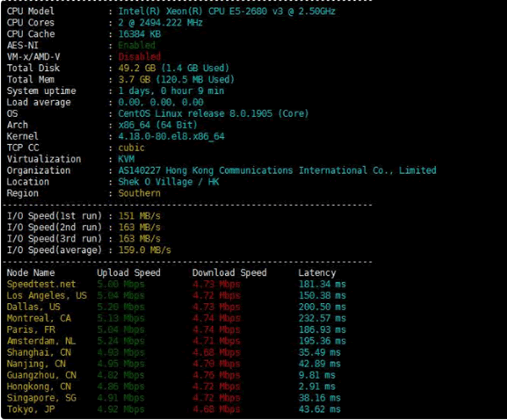The image size is (507, 420).
Task: Click the 'Los Angeles, US' node row
Action: coord(46,295)
